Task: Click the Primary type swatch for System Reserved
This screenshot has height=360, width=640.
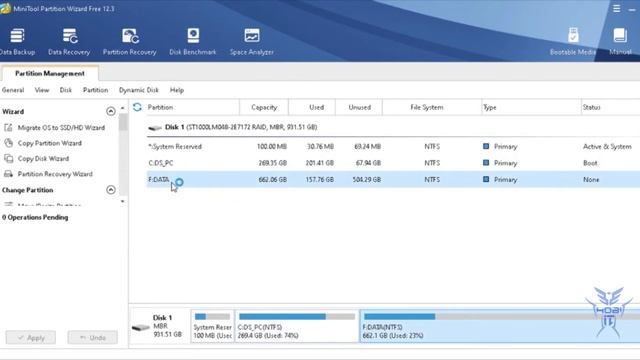Action: click(486, 146)
